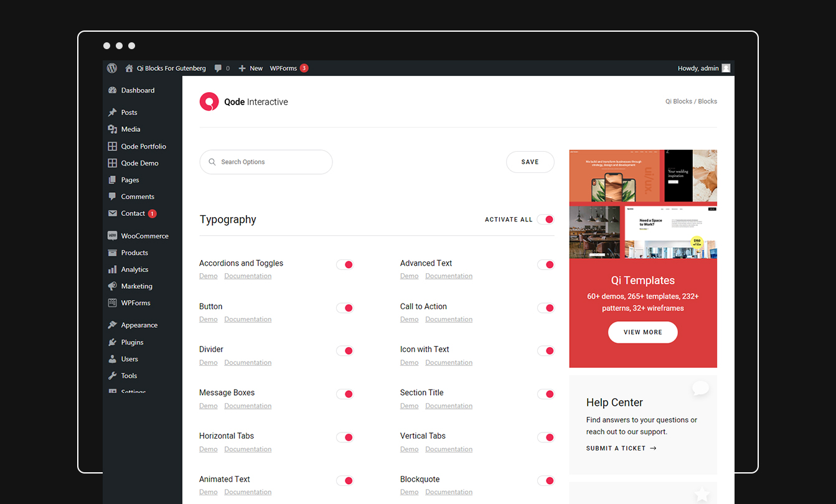Click the Plugins plug icon
Viewport: 836px width, 504px height.
[112, 342]
